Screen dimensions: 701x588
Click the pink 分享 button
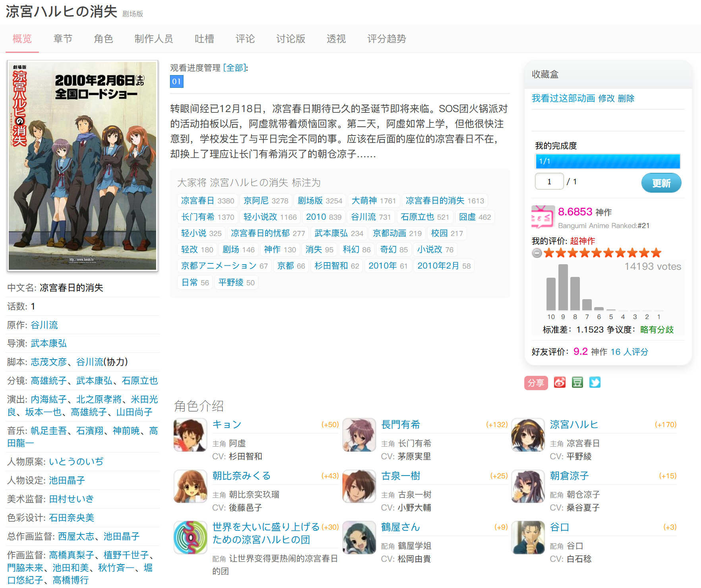click(x=536, y=383)
